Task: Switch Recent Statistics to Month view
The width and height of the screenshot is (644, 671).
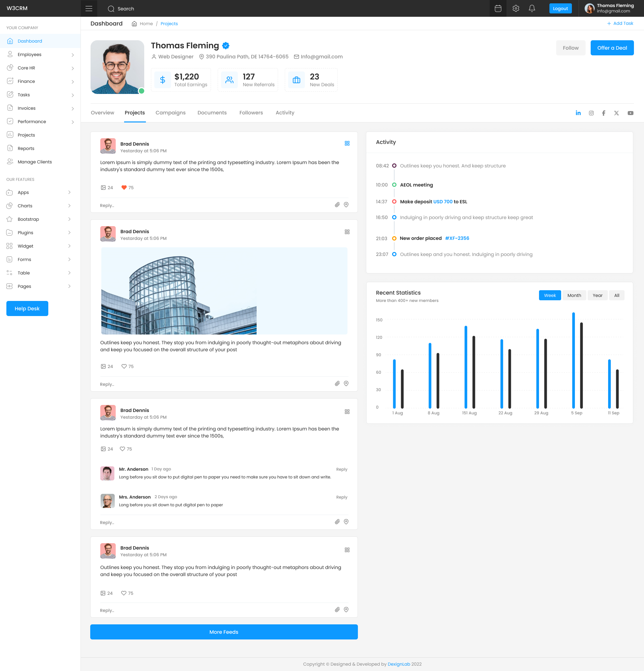Action: point(574,295)
